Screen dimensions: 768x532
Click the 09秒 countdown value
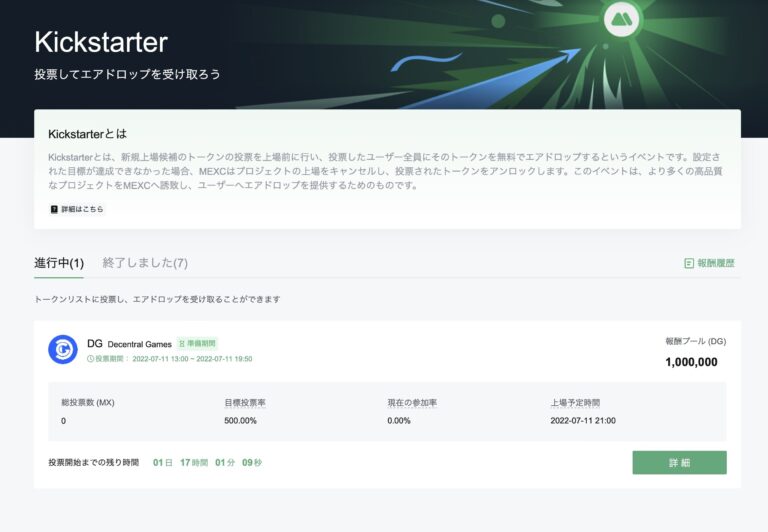252,462
